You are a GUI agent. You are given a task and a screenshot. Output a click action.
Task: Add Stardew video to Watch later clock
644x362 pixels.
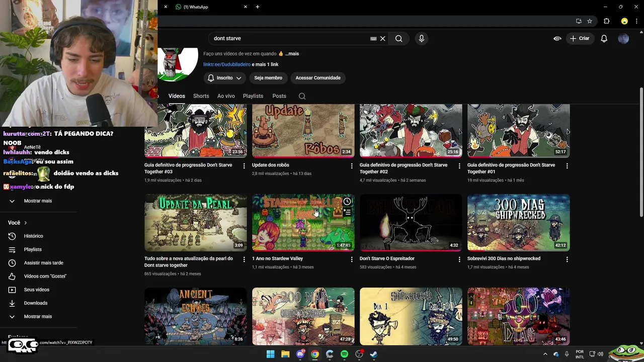pos(347,202)
